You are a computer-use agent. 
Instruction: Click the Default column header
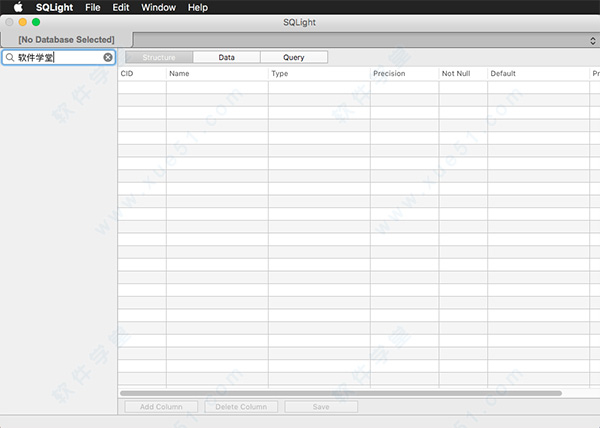tap(538, 73)
